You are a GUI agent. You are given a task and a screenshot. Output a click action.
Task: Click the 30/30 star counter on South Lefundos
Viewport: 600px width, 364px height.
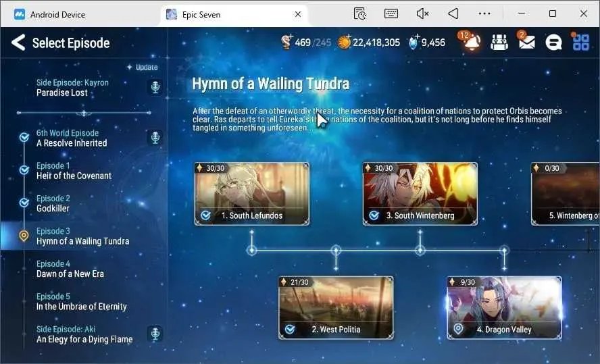210,168
